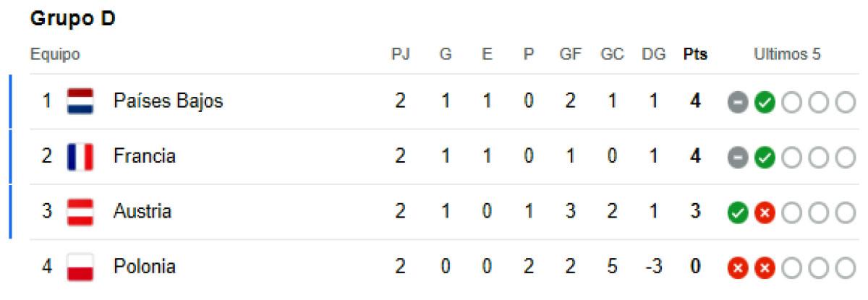
Task: Click Polonia's second red loss icon
Action: [x=762, y=267]
